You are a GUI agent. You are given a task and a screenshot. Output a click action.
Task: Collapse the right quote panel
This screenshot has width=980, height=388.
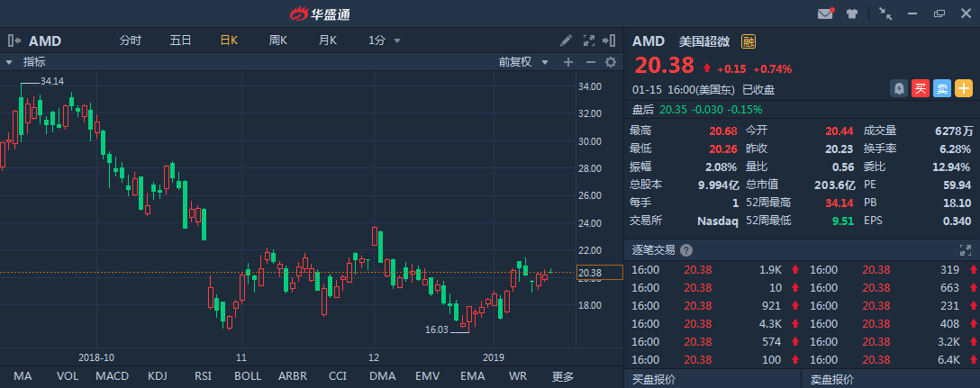click(x=610, y=41)
